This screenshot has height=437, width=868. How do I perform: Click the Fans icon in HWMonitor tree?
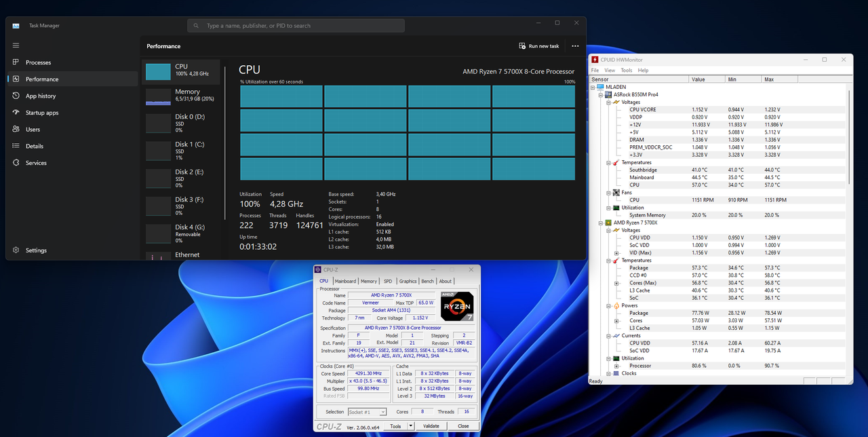click(616, 193)
